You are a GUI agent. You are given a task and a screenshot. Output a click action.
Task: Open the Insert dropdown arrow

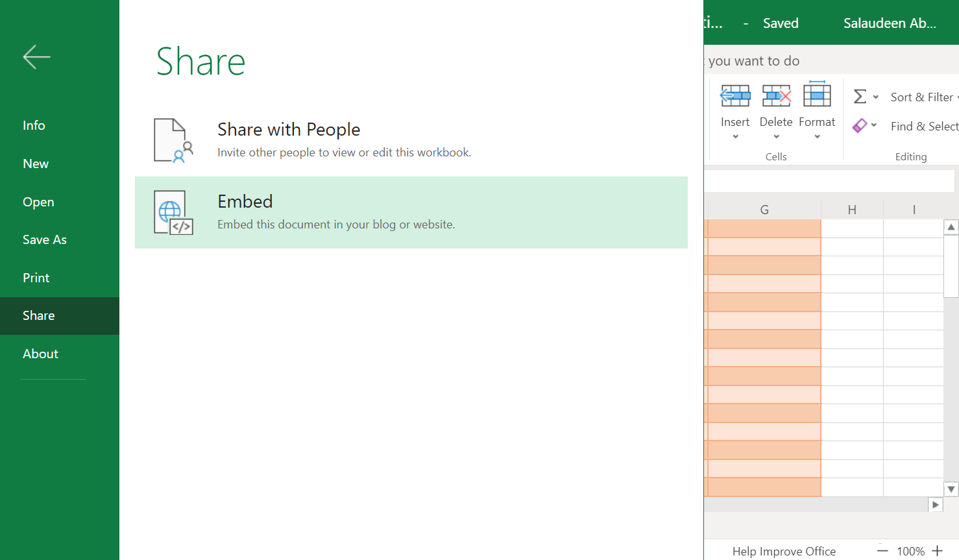coord(735,137)
